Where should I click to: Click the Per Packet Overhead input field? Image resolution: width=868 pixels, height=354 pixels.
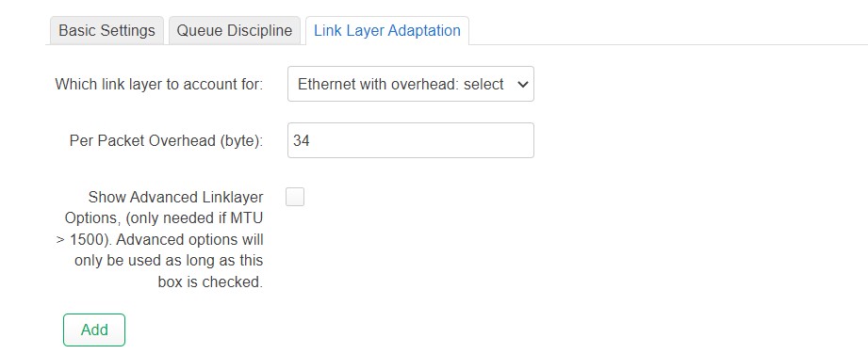coord(411,140)
